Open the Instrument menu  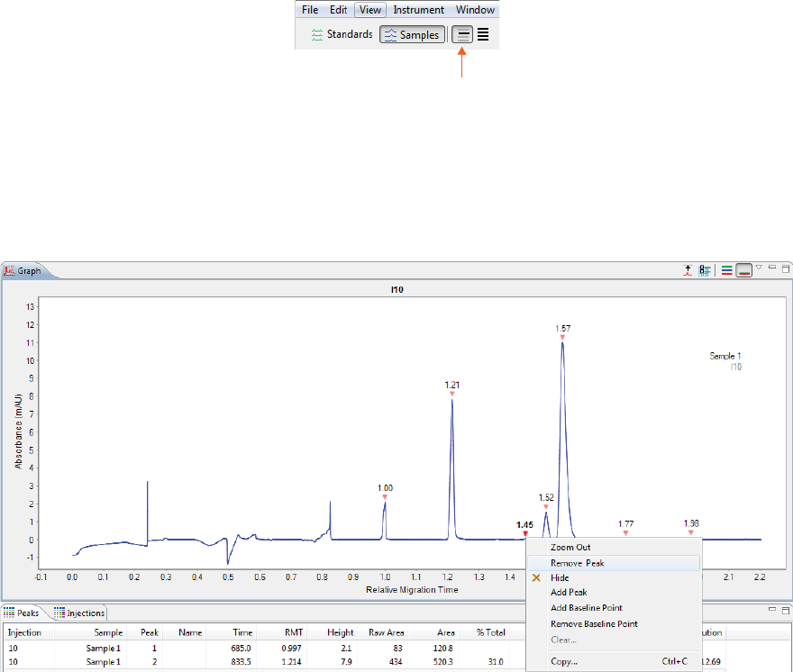pyautogui.click(x=418, y=10)
